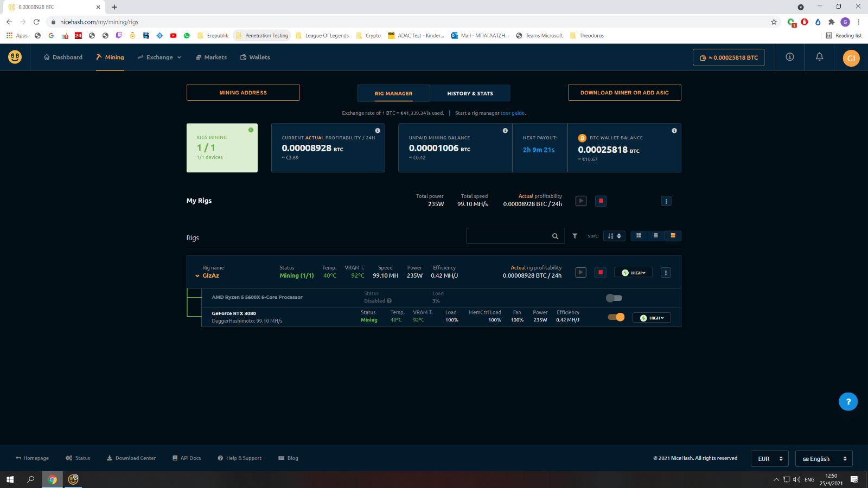Open the blue help question-mark bubble
This screenshot has width=868, height=488.
click(x=848, y=402)
